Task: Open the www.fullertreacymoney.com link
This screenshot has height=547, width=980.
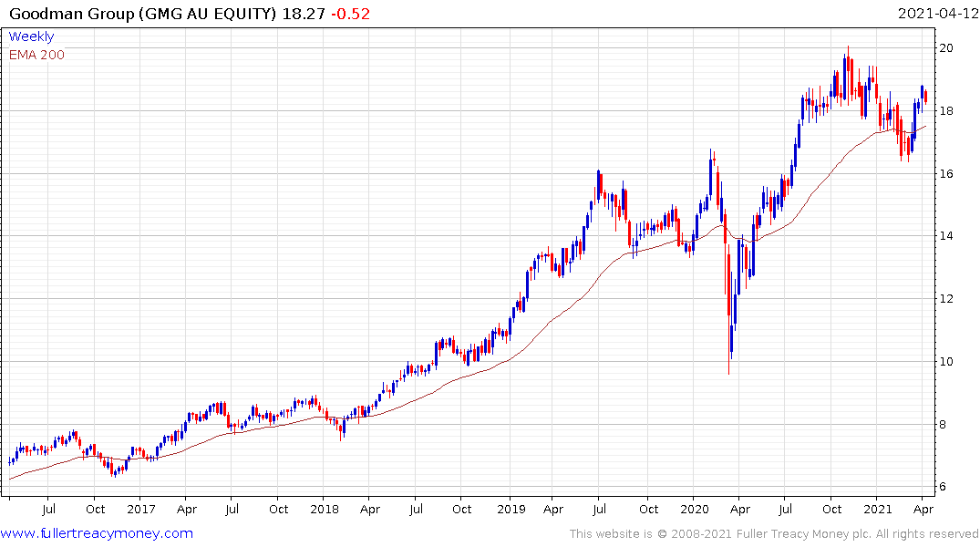Action: tap(97, 533)
